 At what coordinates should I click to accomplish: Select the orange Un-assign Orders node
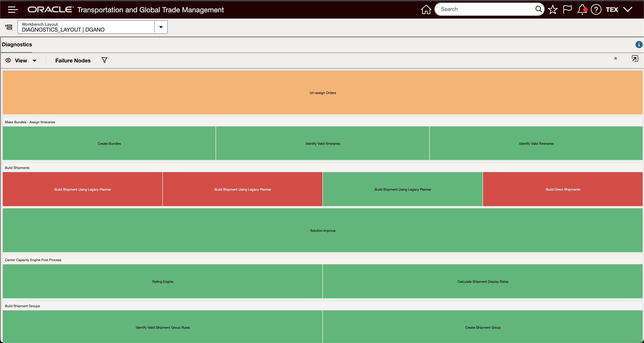(322, 93)
